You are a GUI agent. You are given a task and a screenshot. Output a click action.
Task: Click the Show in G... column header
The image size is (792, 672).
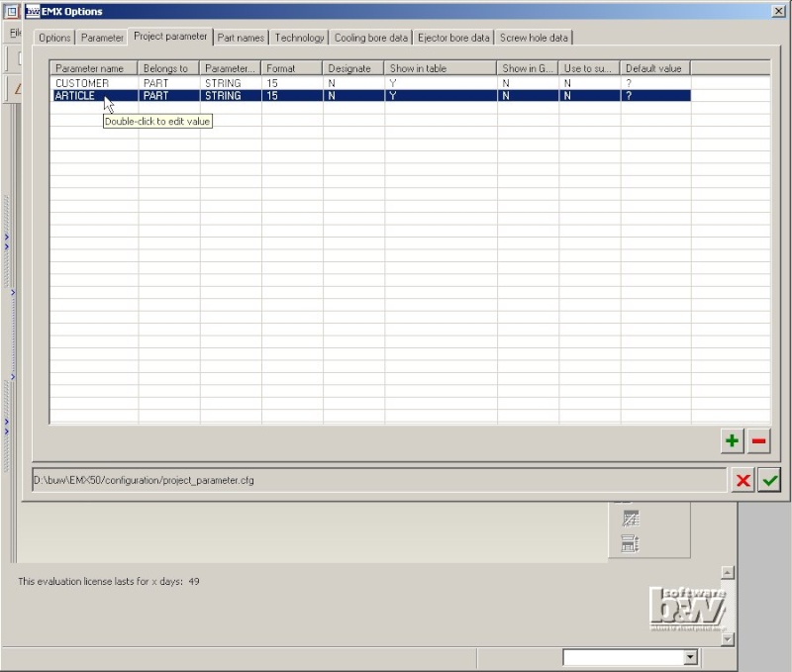pyautogui.click(x=528, y=68)
